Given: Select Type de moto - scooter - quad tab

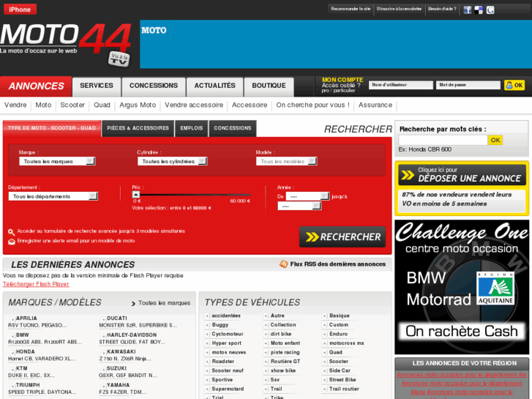Looking at the screenshot, I should click(52, 128).
